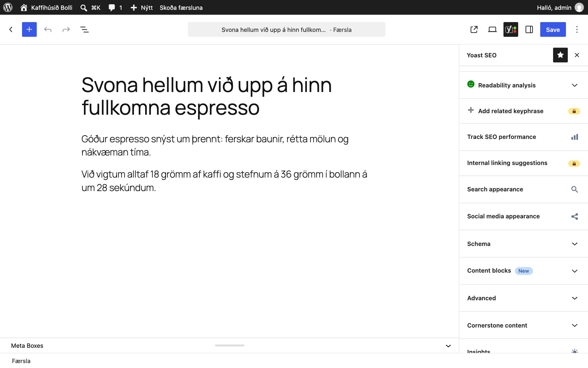Viewport: 588px width, 368px height.
Task: Click the chevron next to Content blocks
Action: click(575, 271)
